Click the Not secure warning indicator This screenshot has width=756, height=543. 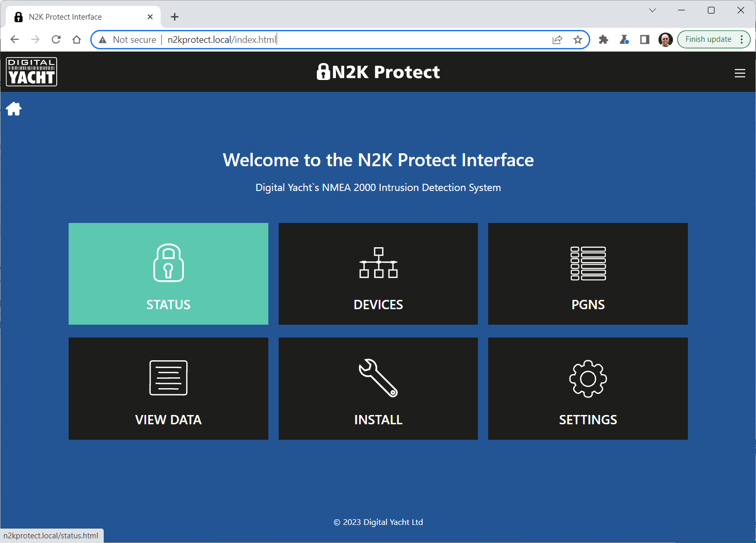[x=127, y=40]
